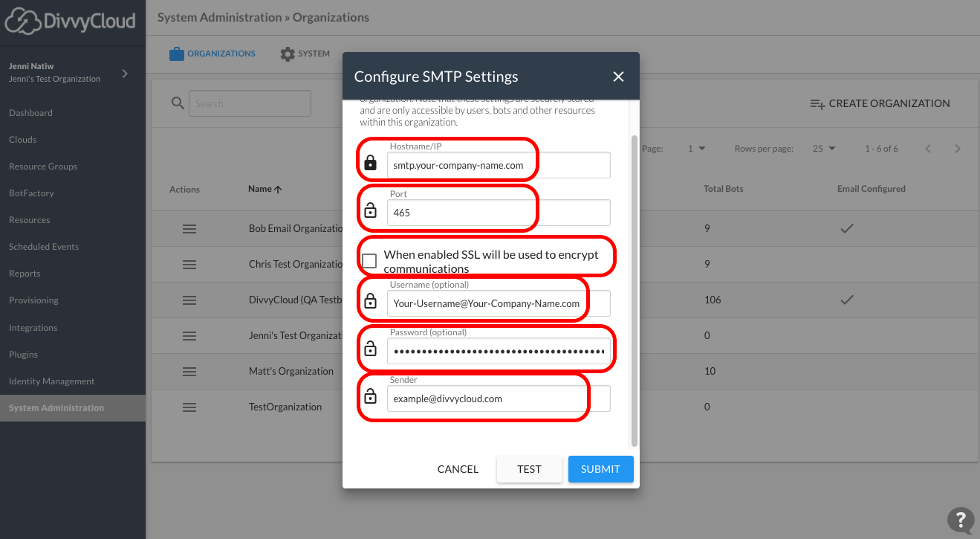The height and width of the screenshot is (539, 980).
Task: Open actions menu for TestOrganization
Action: [189, 407]
